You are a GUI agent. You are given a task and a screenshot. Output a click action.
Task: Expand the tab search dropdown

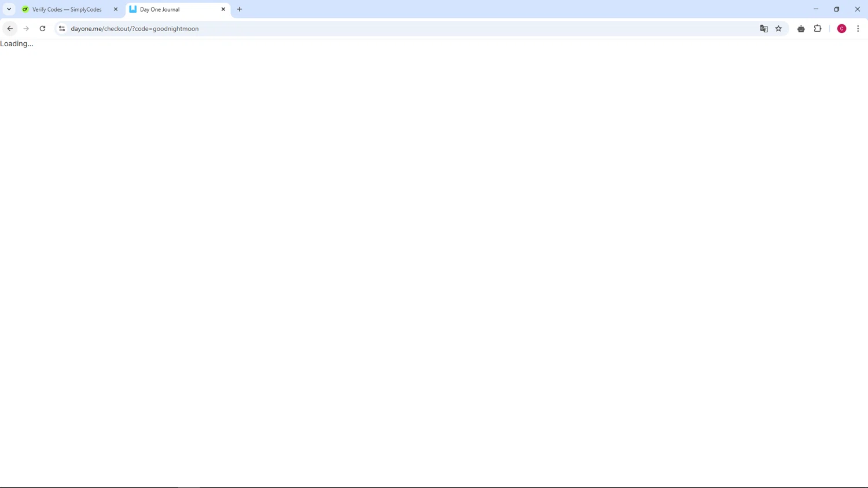point(9,9)
